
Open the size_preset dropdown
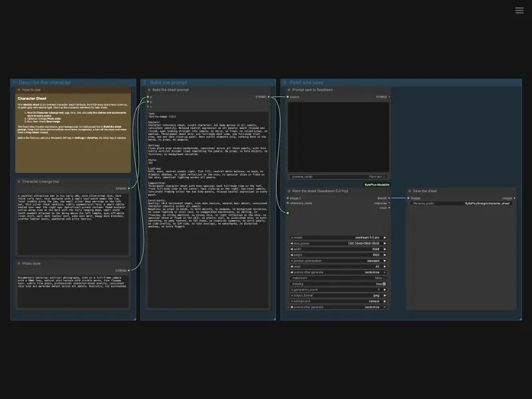[338, 243]
